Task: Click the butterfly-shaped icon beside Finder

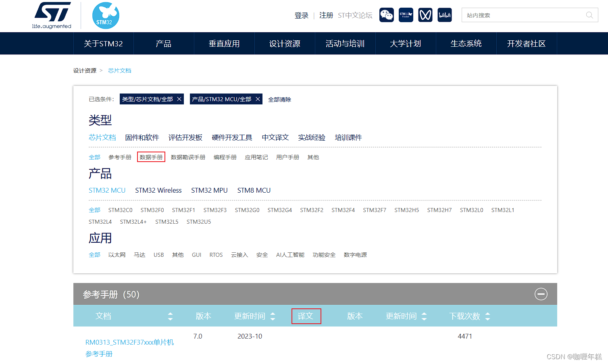Action: (425, 15)
